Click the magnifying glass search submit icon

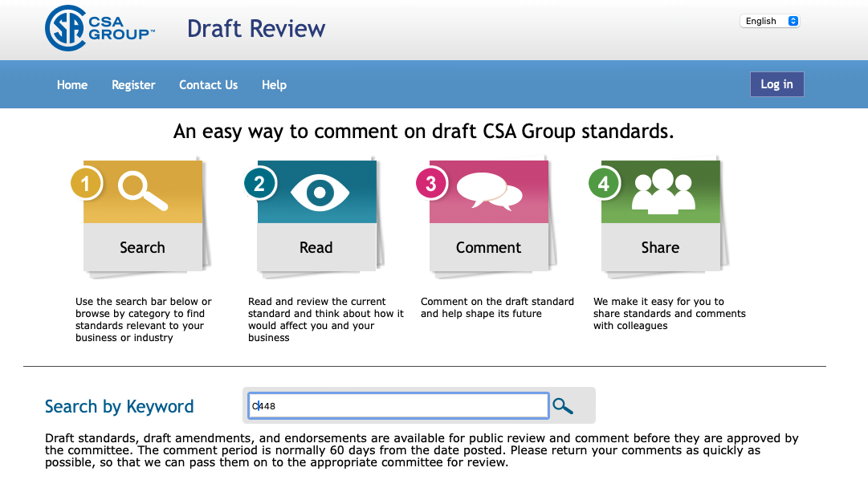tap(562, 406)
